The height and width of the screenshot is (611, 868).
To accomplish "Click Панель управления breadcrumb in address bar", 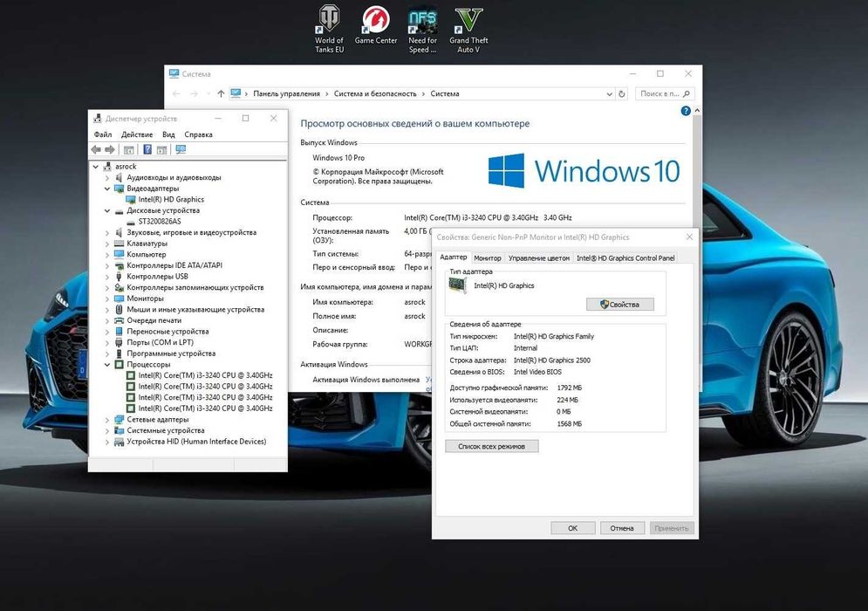I will tap(286, 93).
